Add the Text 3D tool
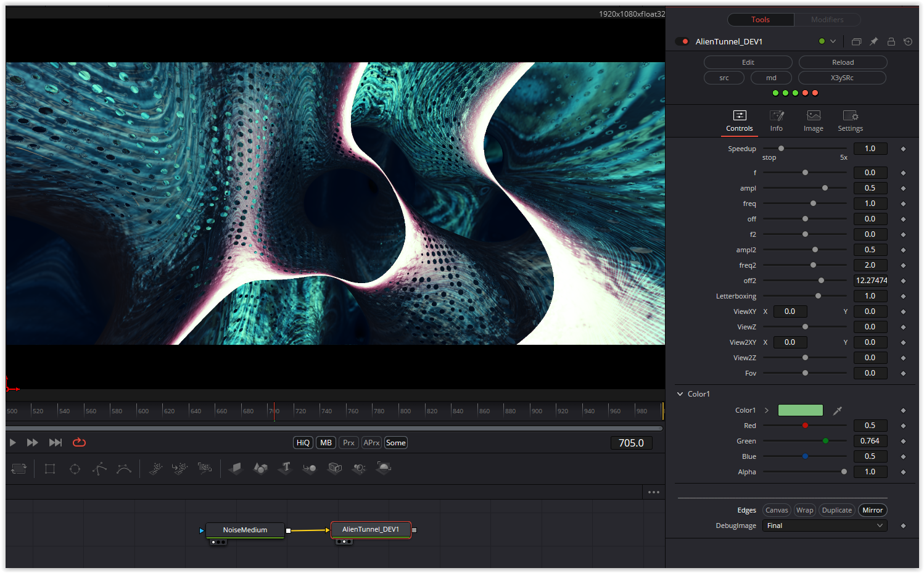Screen dimensions: 924x573 coord(285,469)
